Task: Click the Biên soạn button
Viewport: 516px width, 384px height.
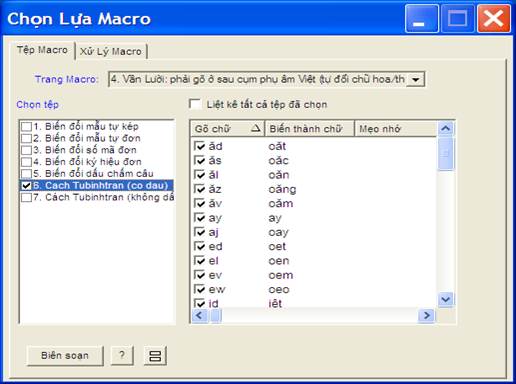Action: (65, 356)
